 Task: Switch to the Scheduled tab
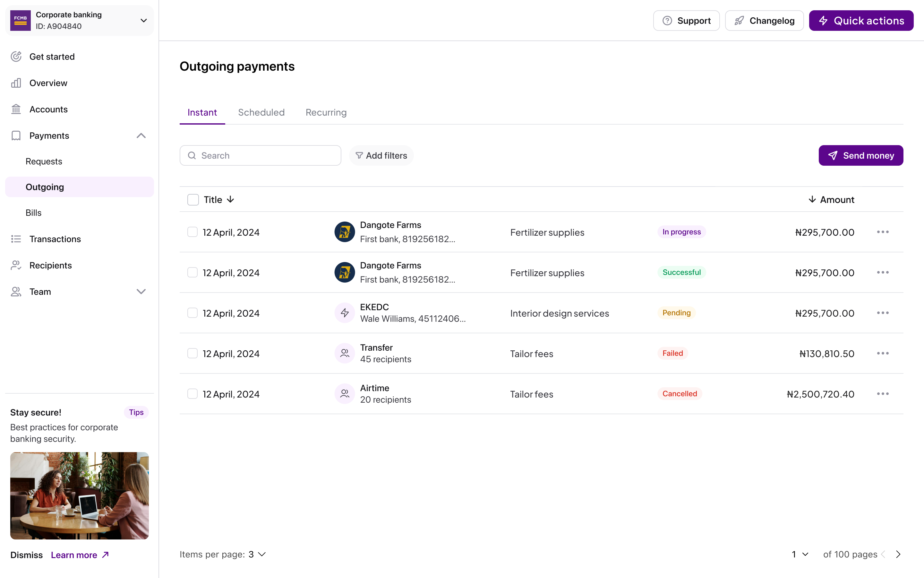tap(261, 112)
